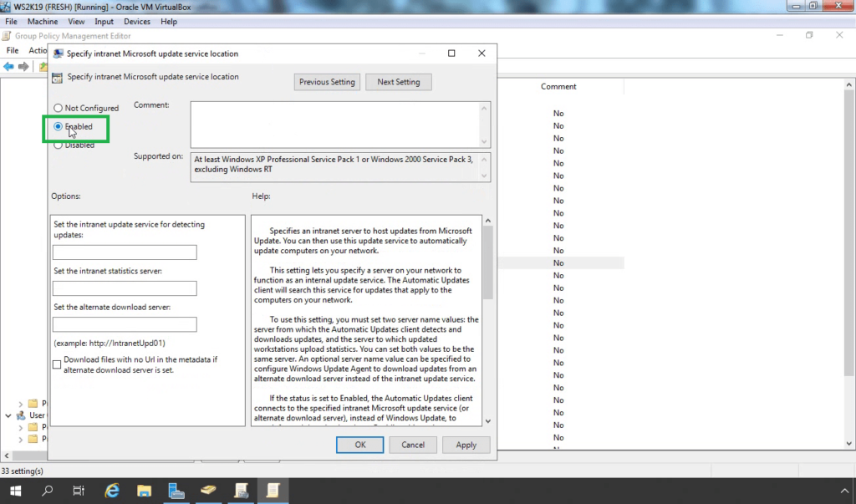Focus the intranet update service field
This screenshot has width=856, height=504.
click(x=125, y=252)
